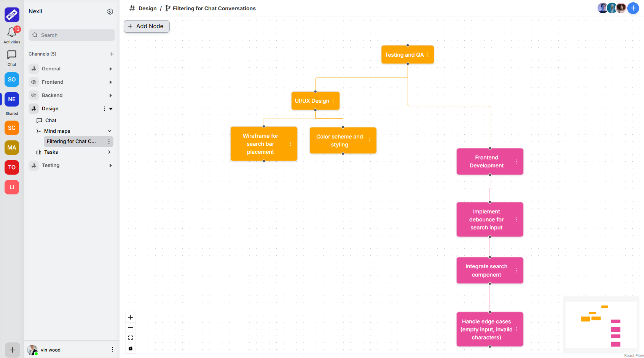Click the third collaborator avatar
The height and width of the screenshot is (358, 644).
click(x=621, y=8)
